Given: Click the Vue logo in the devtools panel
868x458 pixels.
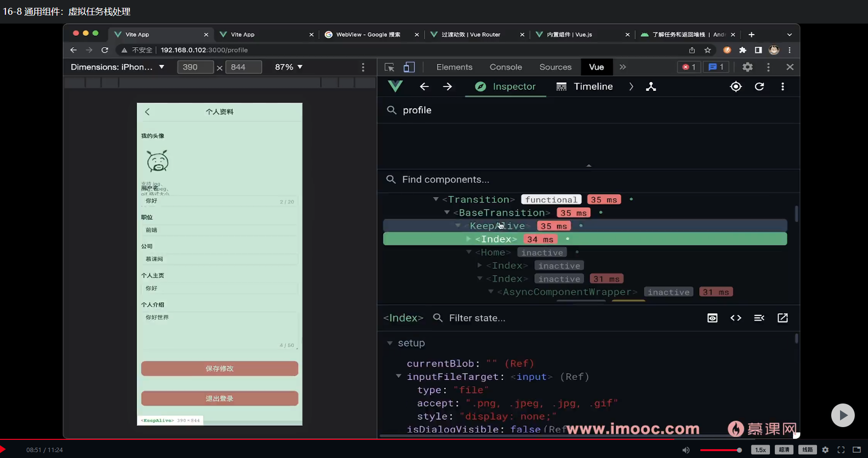Looking at the screenshot, I should 395,86.
